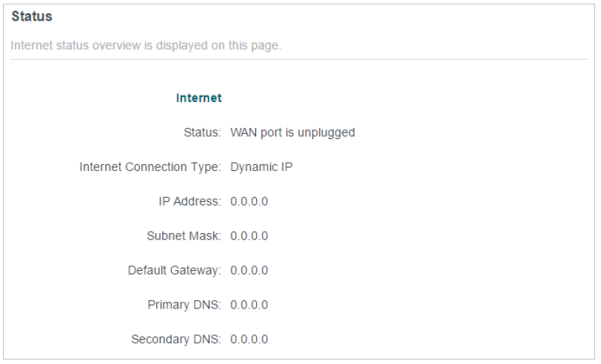Select the Primary DNS value 0.0.0.0
This screenshot has height=364, width=601.
coord(249,305)
